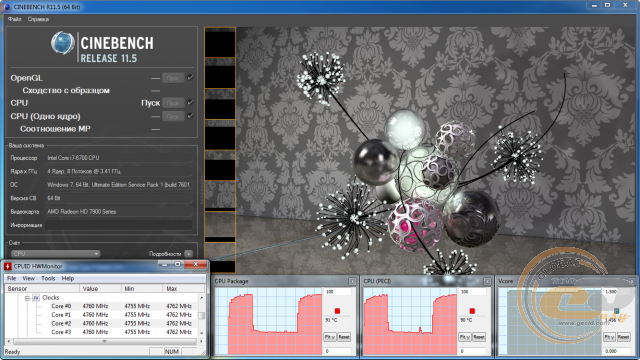Close the CPU (PECI) graph panel
The width and height of the screenshot is (640, 360).
pyautogui.click(x=487, y=281)
